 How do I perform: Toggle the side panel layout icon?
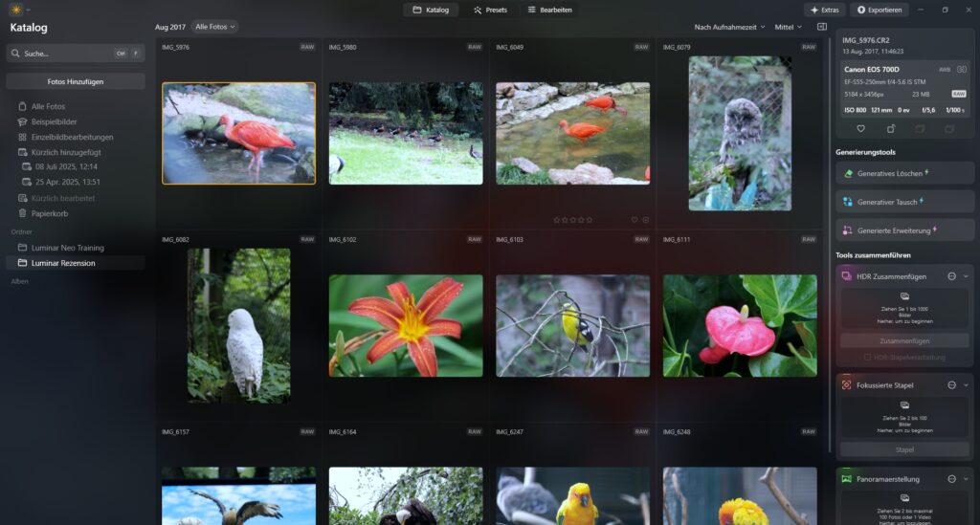tap(822, 27)
